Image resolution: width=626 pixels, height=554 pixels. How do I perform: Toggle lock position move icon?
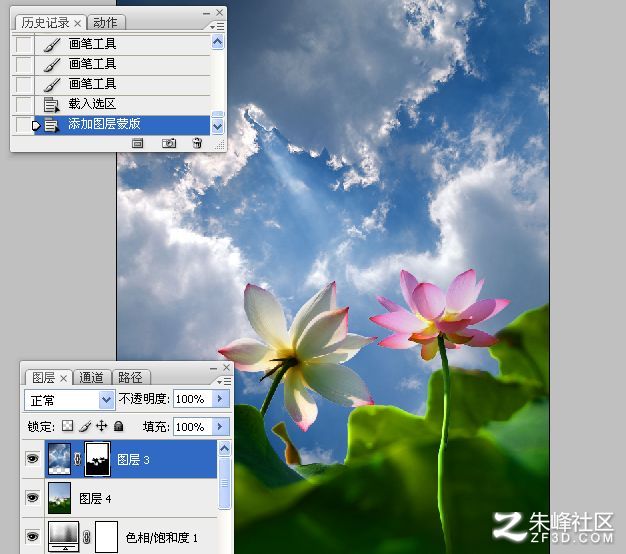coord(102,426)
